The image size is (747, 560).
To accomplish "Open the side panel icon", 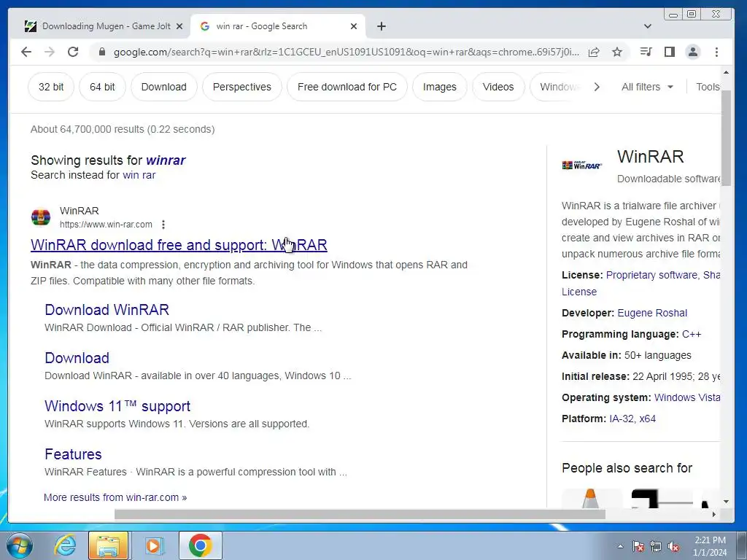I will point(670,52).
